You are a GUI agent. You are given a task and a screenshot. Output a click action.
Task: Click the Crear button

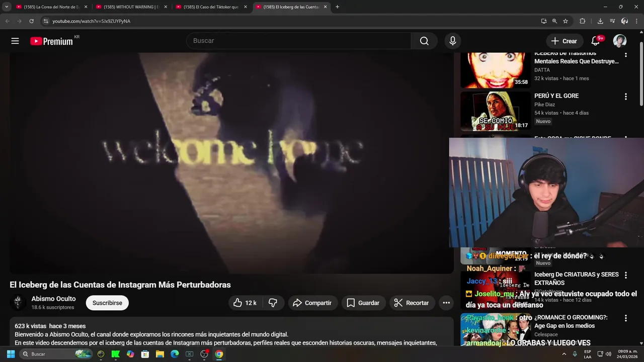pyautogui.click(x=565, y=41)
